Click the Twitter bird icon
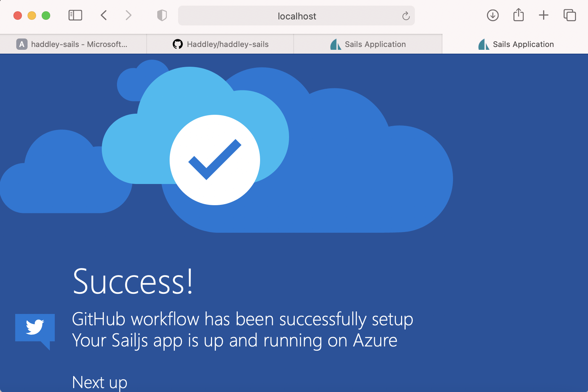Screen dimensions: 588x392 point(35,327)
